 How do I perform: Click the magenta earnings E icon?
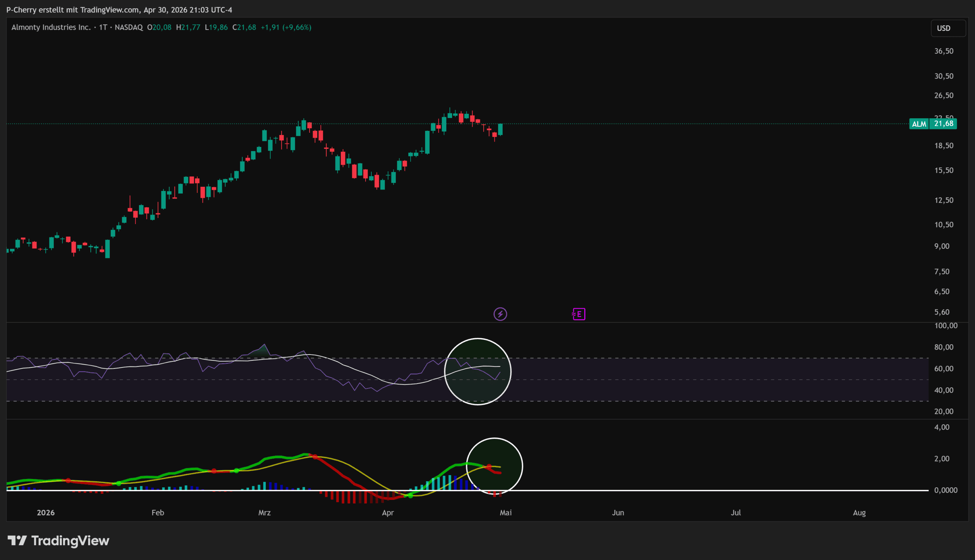579,314
